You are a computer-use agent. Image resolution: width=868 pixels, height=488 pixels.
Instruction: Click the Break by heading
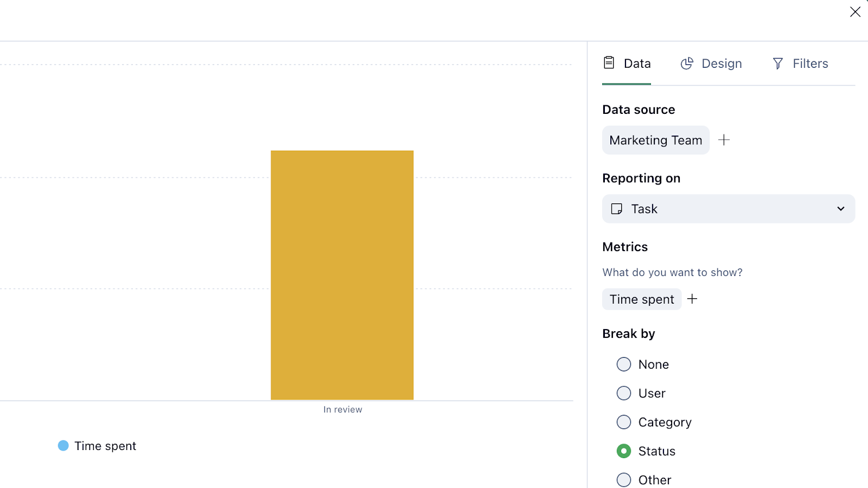click(629, 333)
